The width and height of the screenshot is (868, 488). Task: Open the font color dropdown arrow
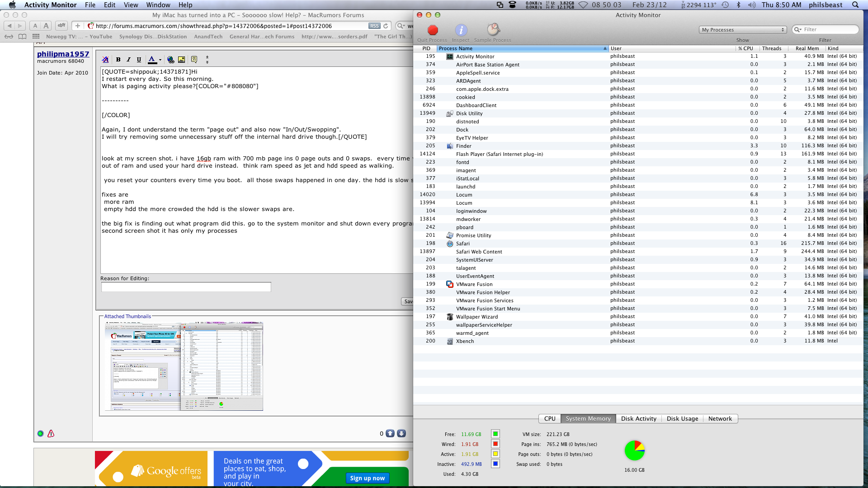pyautogui.click(x=160, y=60)
